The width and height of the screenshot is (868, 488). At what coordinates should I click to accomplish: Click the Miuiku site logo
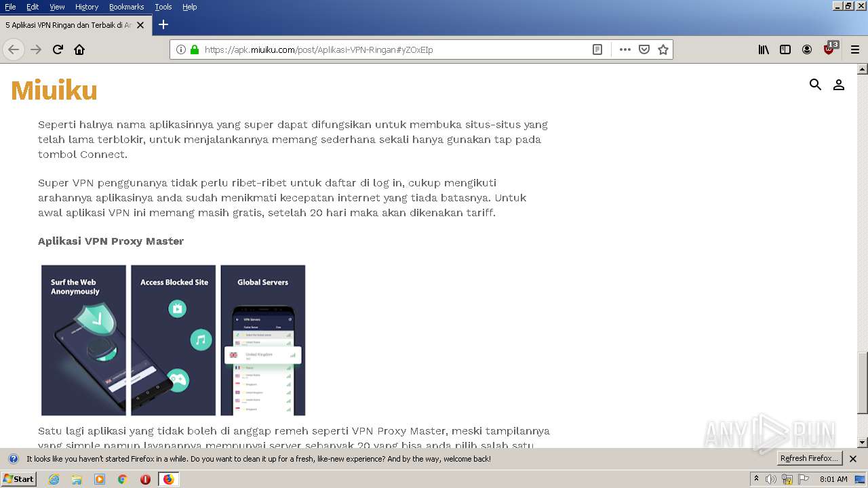click(54, 90)
